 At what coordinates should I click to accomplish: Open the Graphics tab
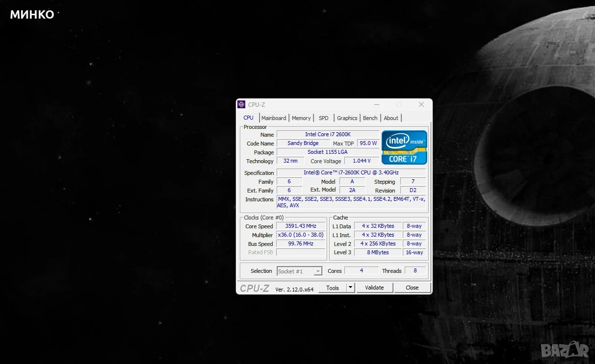pyautogui.click(x=347, y=118)
